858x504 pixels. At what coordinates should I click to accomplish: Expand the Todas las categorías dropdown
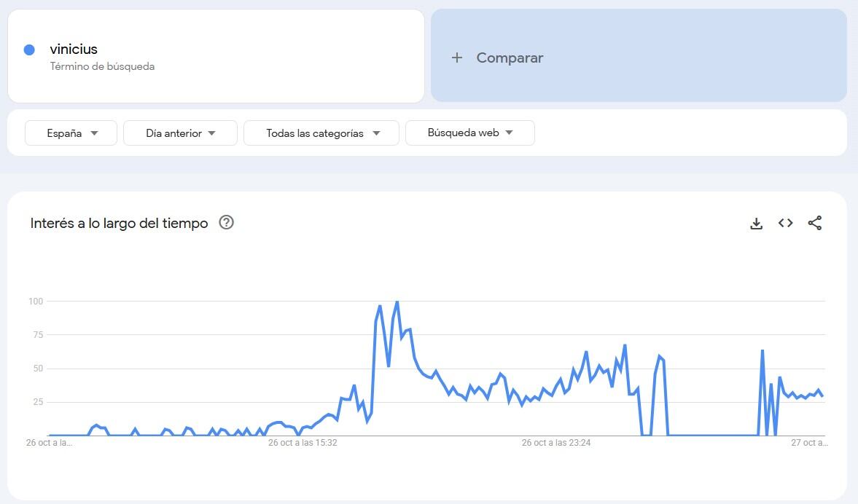(321, 133)
